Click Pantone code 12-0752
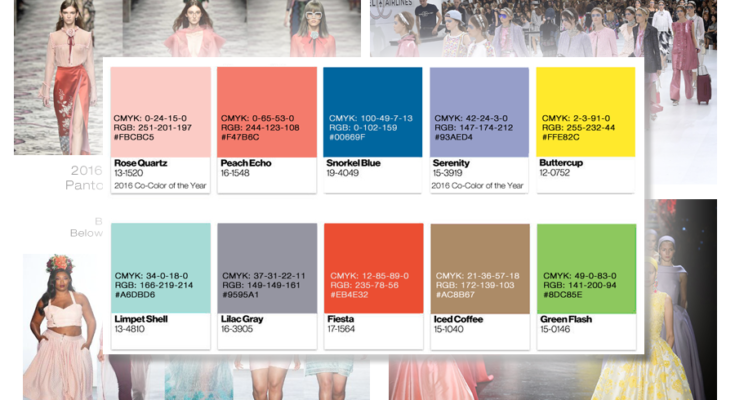Viewport: 735px width, 400px height. [x=555, y=173]
